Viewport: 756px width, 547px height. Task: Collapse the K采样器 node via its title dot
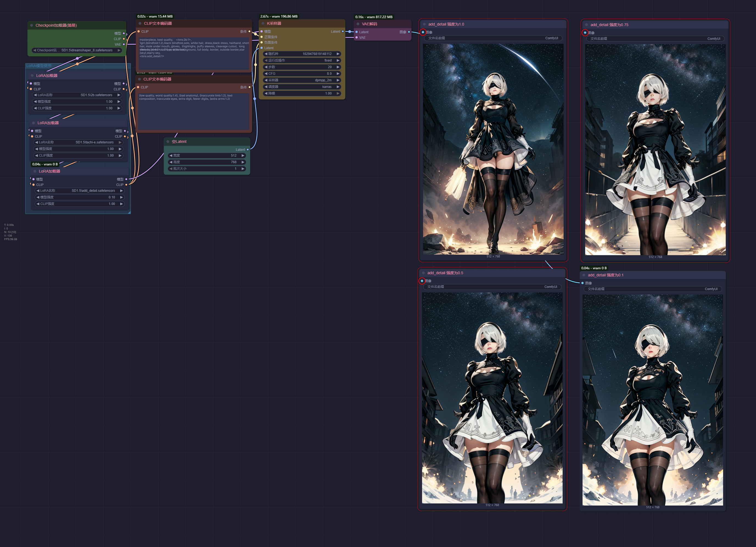(263, 24)
